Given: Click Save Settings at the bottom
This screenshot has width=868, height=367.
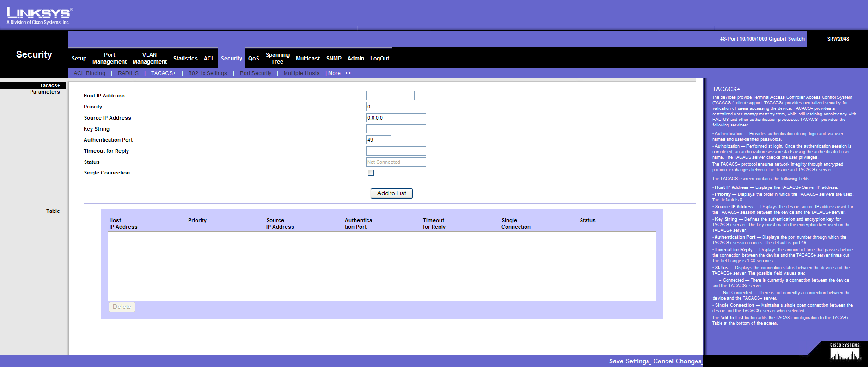Looking at the screenshot, I should 629,361.
